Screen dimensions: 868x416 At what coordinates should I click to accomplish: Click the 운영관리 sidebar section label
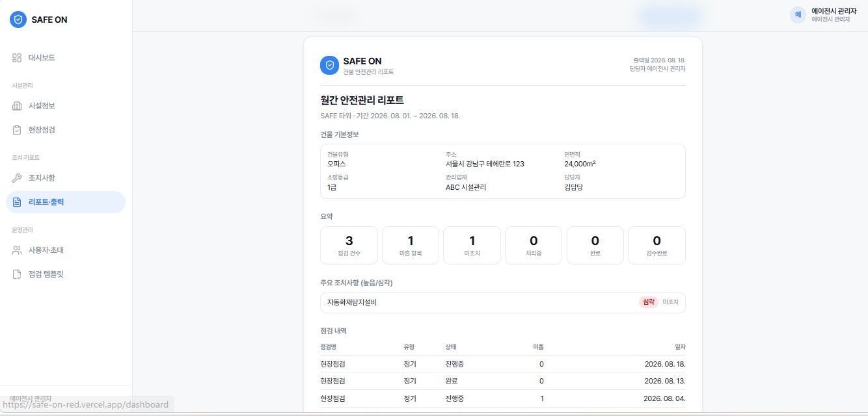pos(22,229)
